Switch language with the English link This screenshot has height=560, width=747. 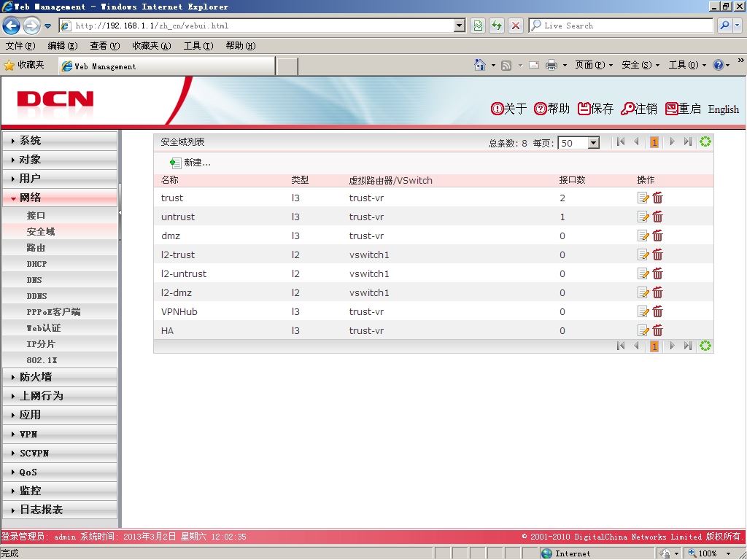pyautogui.click(x=723, y=109)
